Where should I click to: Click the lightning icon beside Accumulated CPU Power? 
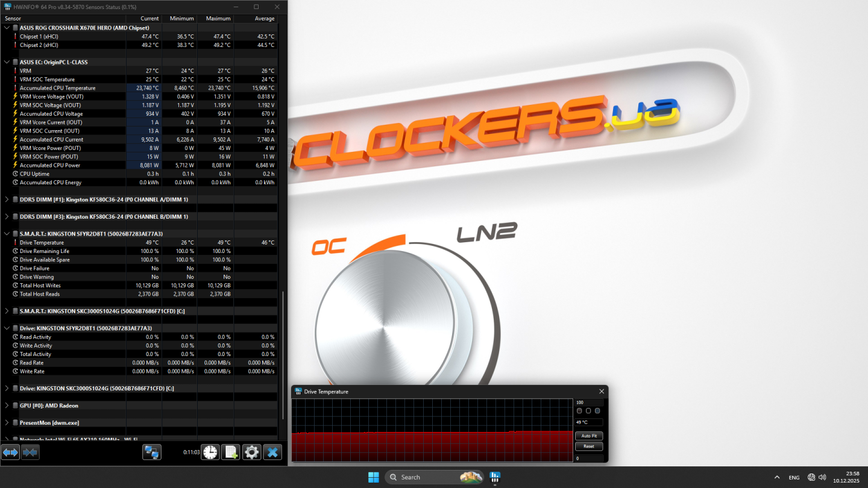[x=15, y=165]
